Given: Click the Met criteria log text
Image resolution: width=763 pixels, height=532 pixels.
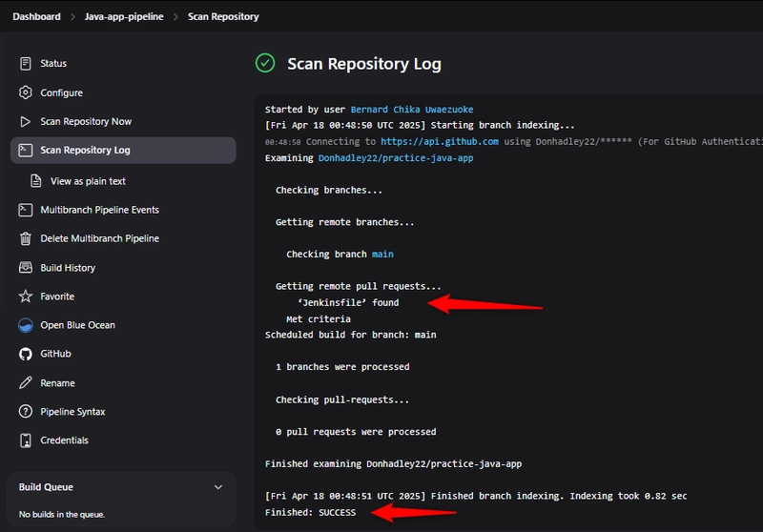Looking at the screenshot, I should click(x=319, y=319).
